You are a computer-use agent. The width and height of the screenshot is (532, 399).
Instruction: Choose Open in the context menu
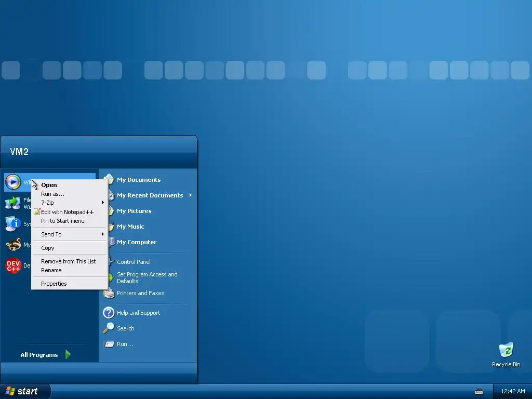pos(70,185)
